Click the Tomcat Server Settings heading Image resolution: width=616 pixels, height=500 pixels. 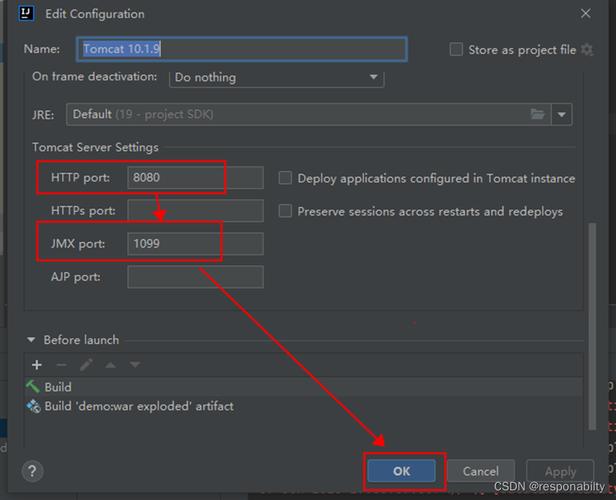click(x=95, y=147)
